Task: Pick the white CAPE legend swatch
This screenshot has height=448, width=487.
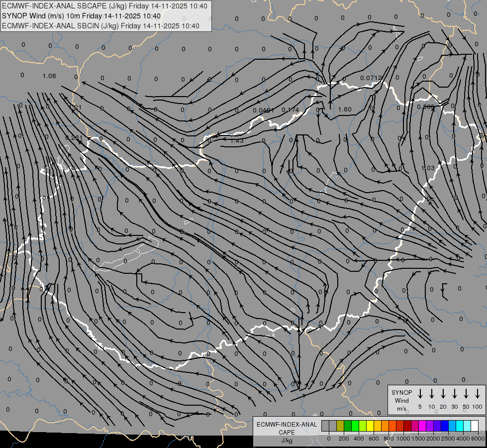Action: [475, 426]
